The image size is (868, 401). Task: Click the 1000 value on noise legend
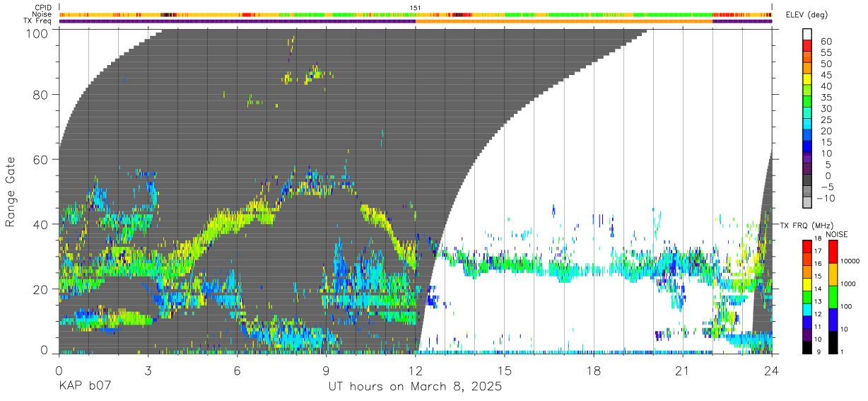point(850,284)
